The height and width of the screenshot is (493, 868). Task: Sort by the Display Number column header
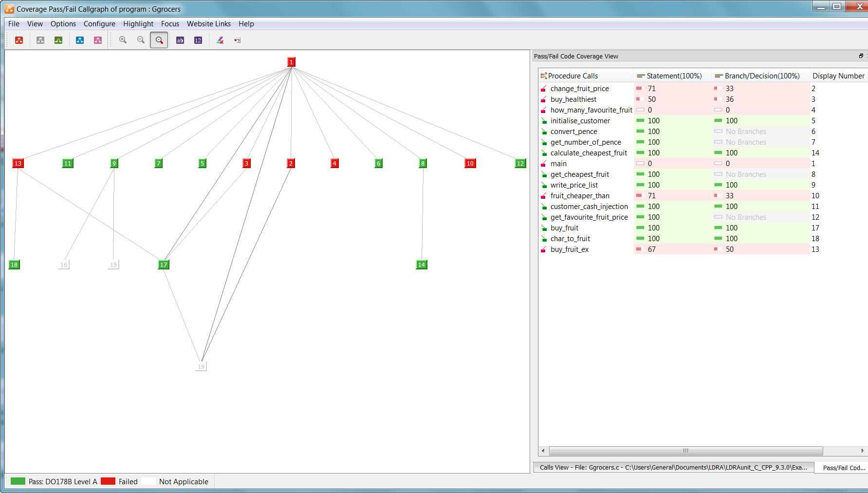click(838, 76)
